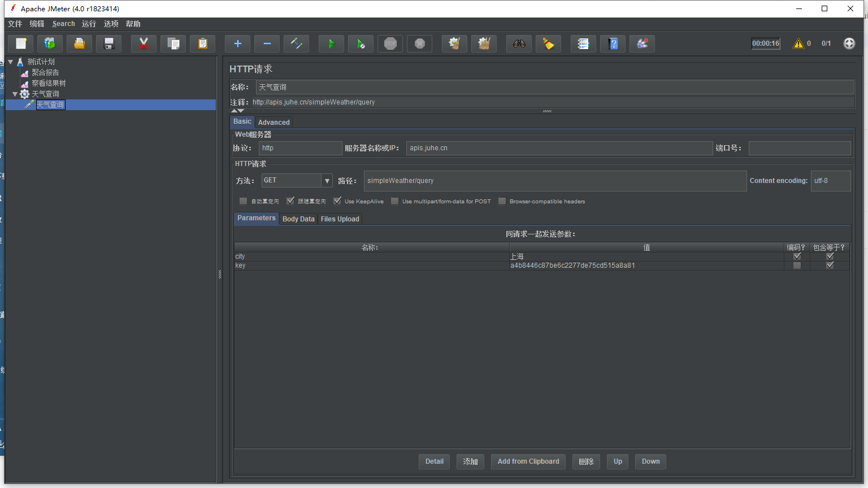Toggle the comment panel collapse arrows
868x488 pixels.
(237, 111)
